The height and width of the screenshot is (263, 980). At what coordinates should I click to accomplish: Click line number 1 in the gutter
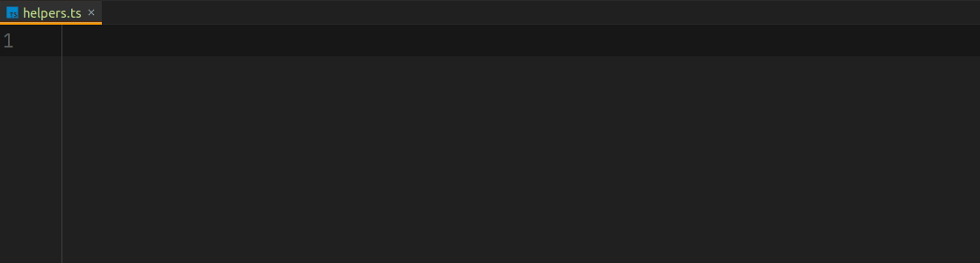point(8,41)
